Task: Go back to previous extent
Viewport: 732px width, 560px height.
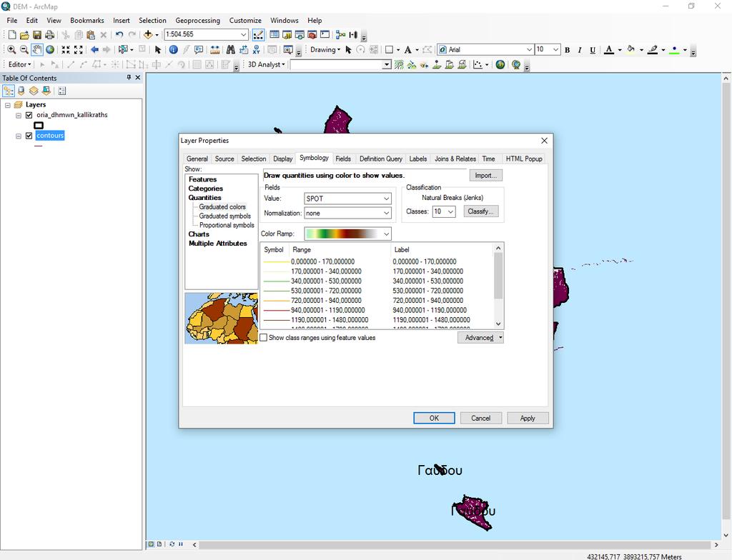Action: click(94, 49)
